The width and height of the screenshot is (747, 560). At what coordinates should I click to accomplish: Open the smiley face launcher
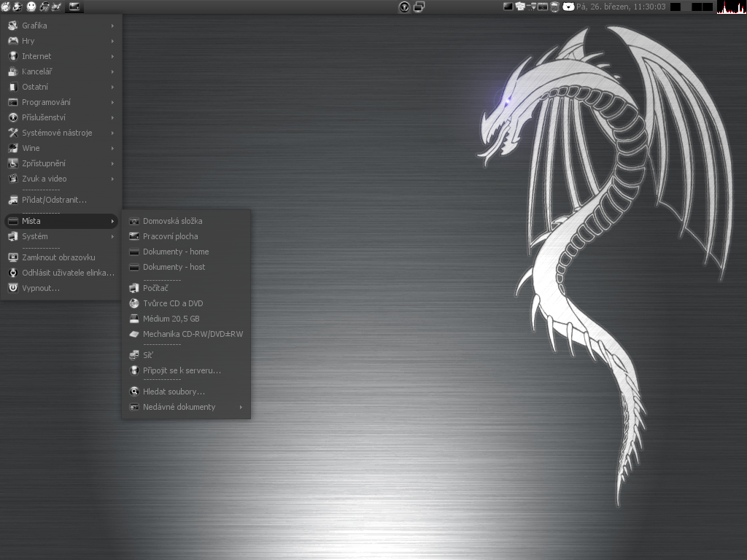click(31, 7)
